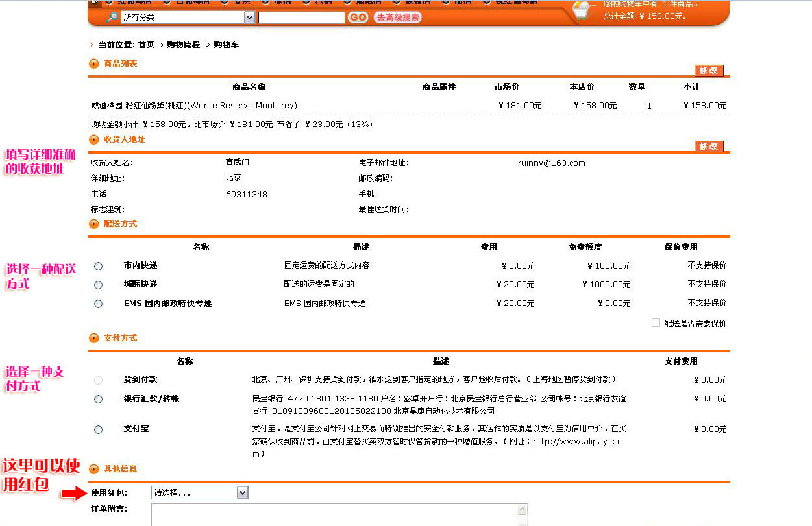Click the shopping cart icon
The height and width of the screenshot is (526, 812).
tap(583, 11)
